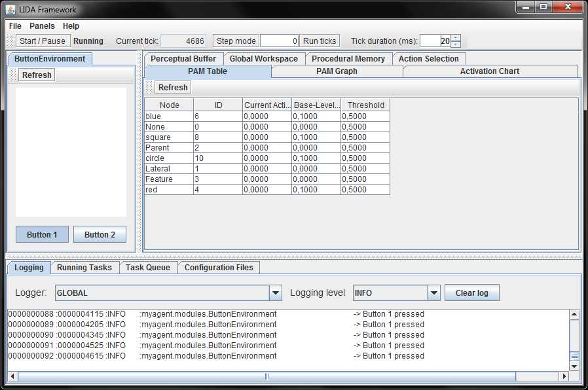Increase tick duration with the up stepper arrow
Image resolution: width=588 pixels, height=390 pixels.
(456, 37)
